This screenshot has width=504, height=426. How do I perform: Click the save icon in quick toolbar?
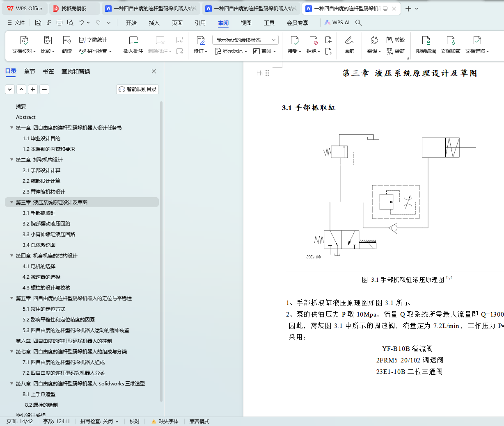[x=38, y=23]
